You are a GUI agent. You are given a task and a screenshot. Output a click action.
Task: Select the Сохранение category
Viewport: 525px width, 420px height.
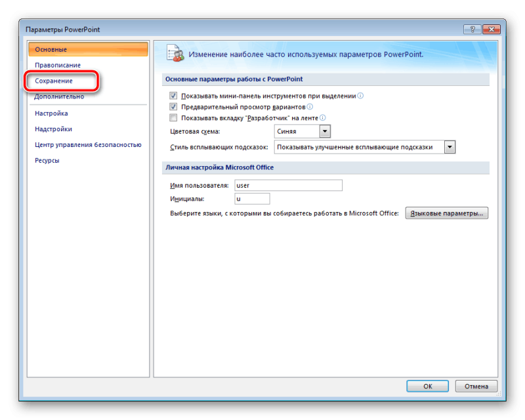click(54, 81)
